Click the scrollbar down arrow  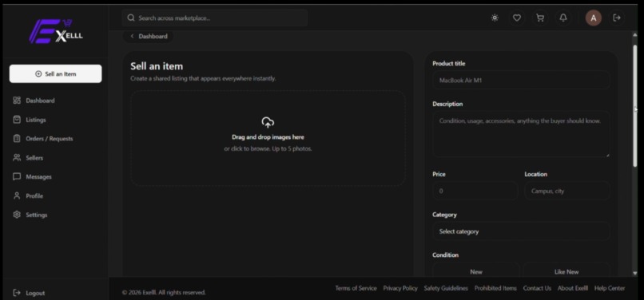pos(635,273)
